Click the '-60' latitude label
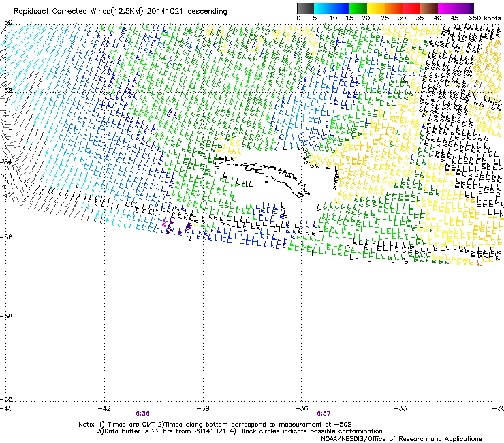 coord(6,399)
